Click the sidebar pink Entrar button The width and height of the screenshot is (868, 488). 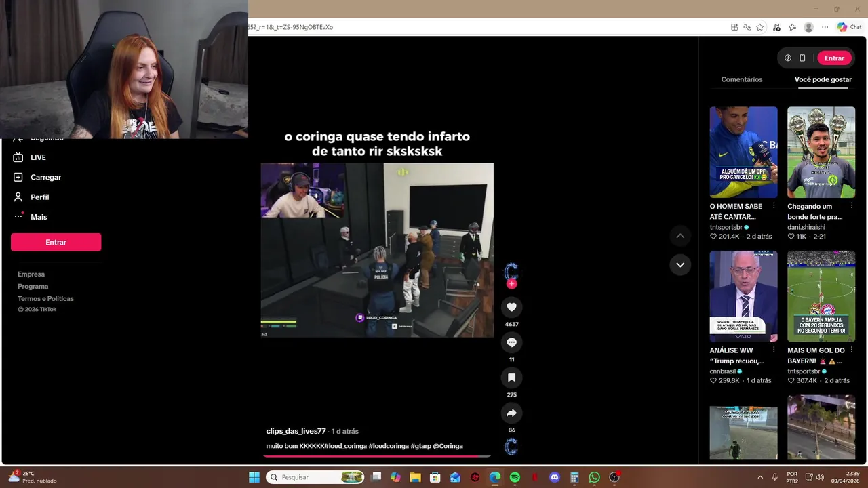click(56, 242)
